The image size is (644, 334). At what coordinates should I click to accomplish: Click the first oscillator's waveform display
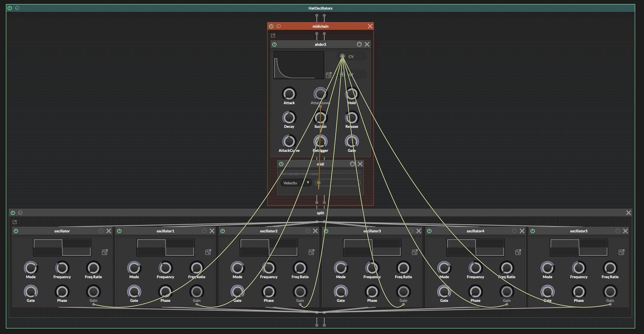tap(62, 248)
